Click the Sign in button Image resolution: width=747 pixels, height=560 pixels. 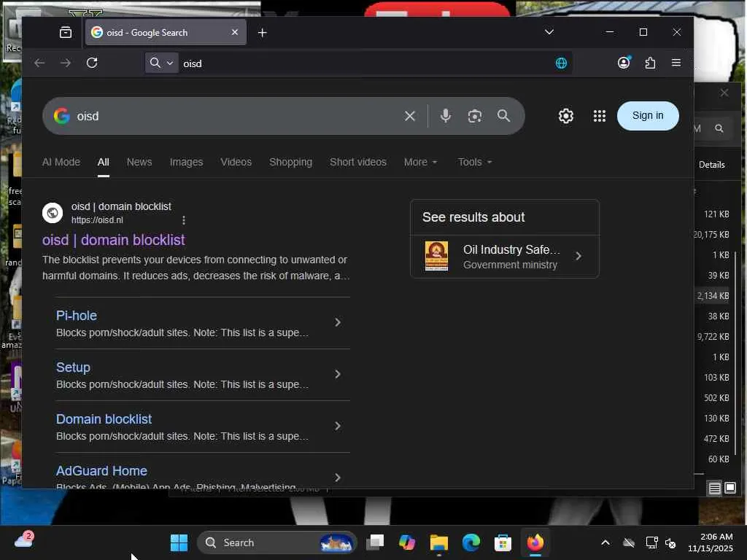[648, 116]
